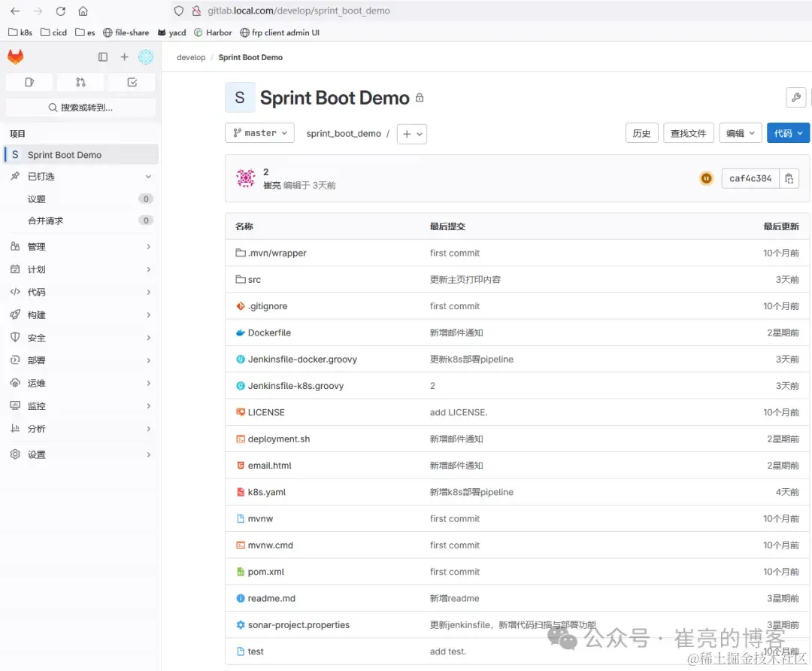812x671 pixels.
Task: Open the master branch dropdown
Action: click(x=259, y=132)
